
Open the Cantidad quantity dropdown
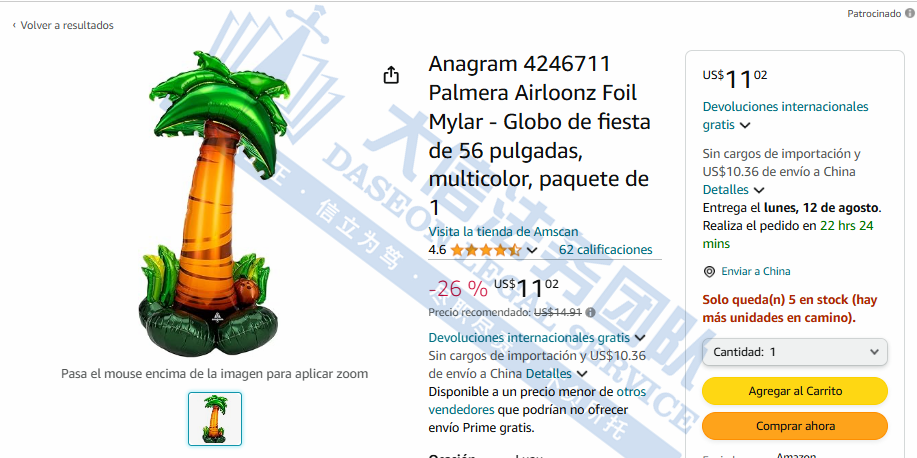point(795,352)
